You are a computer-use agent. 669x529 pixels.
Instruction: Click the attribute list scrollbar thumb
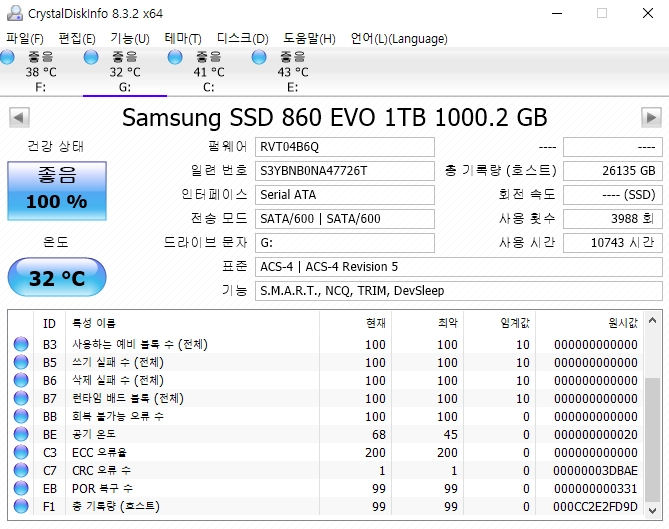tap(652, 439)
